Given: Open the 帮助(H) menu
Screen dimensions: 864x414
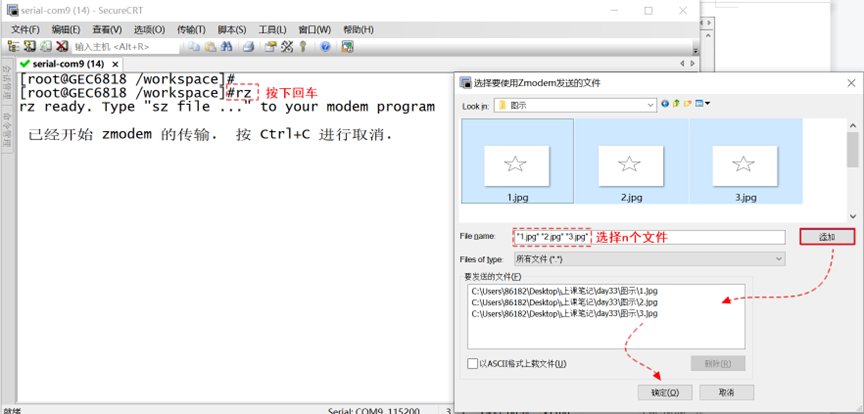Looking at the screenshot, I should pos(358,29).
